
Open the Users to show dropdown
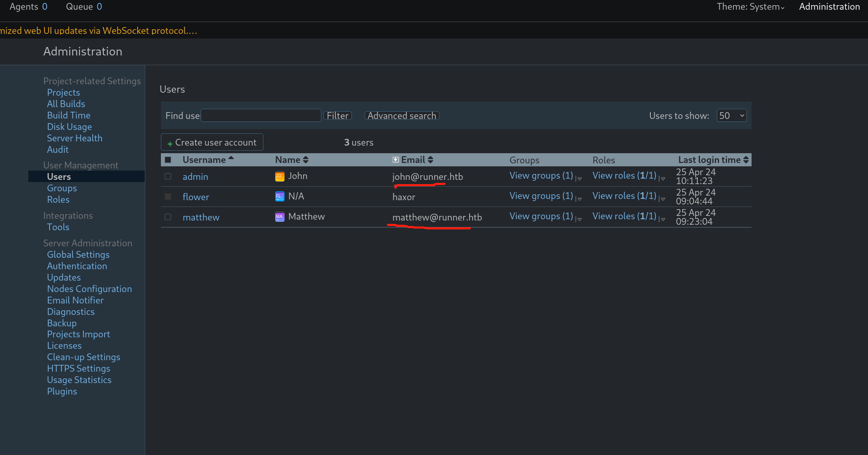point(732,116)
